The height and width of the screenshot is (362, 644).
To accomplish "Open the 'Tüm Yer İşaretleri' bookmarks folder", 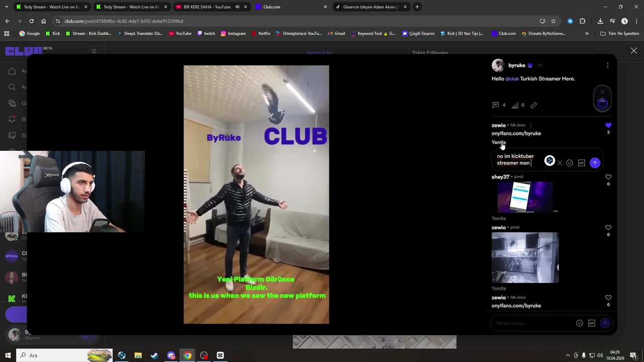I will (x=620, y=34).
